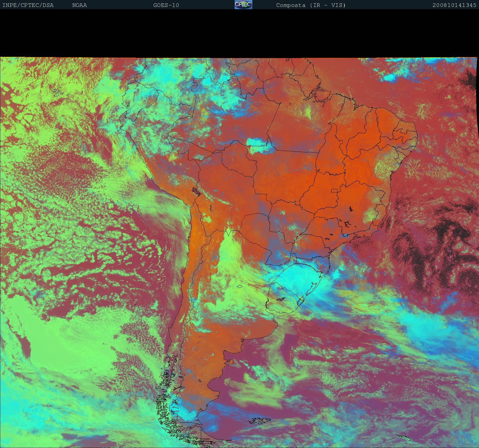The height and width of the screenshot is (448, 479).
Task: Select the Galapagos Islands outlines
Action: tap(59, 93)
